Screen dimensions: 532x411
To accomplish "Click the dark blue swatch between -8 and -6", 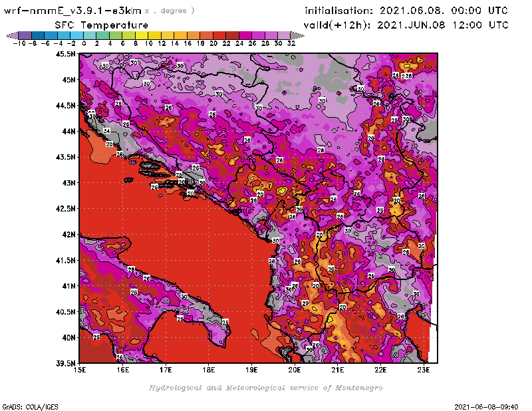I will point(38,35).
